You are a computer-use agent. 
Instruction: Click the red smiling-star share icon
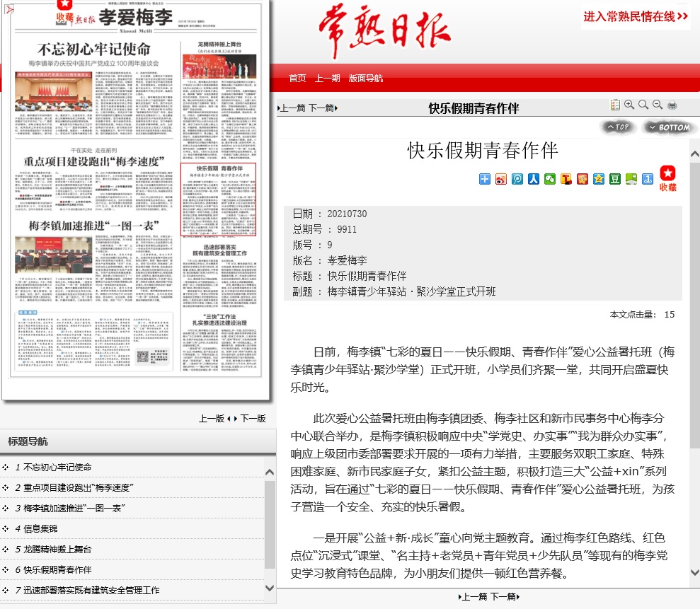coord(582,179)
